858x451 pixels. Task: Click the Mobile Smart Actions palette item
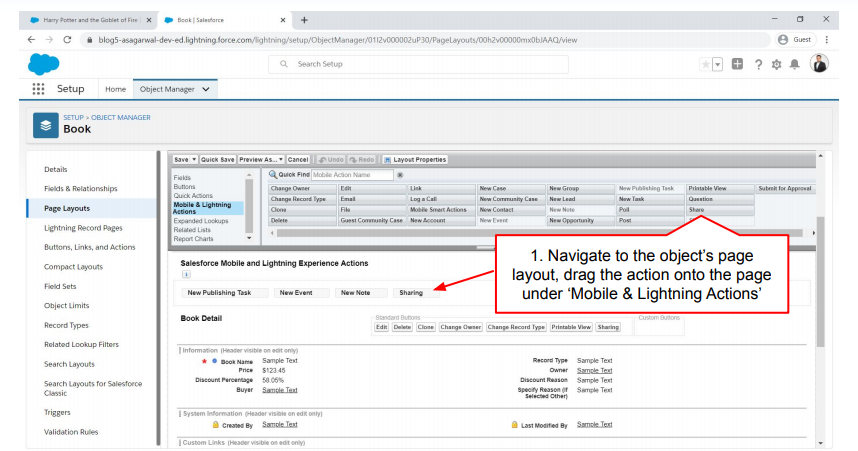441,210
